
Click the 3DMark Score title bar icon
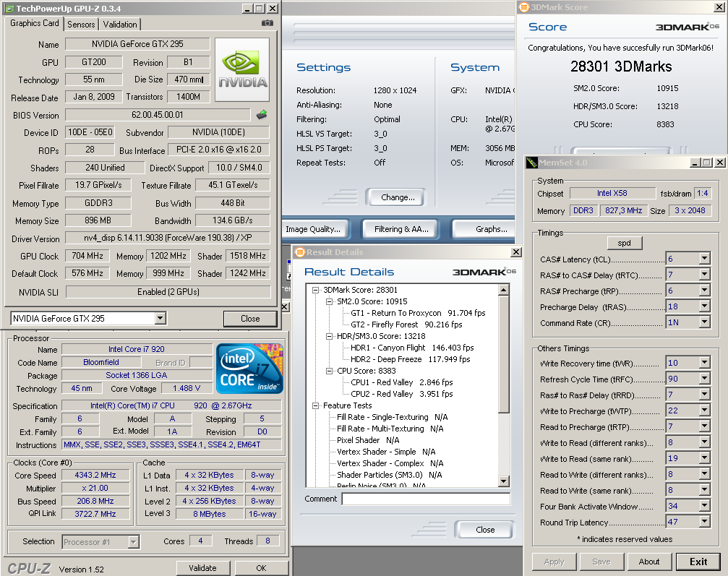[x=523, y=7]
